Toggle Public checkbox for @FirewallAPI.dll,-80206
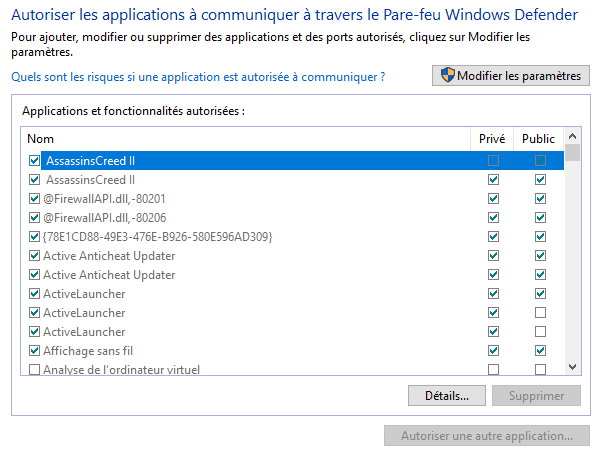The image size is (604, 459). click(540, 218)
